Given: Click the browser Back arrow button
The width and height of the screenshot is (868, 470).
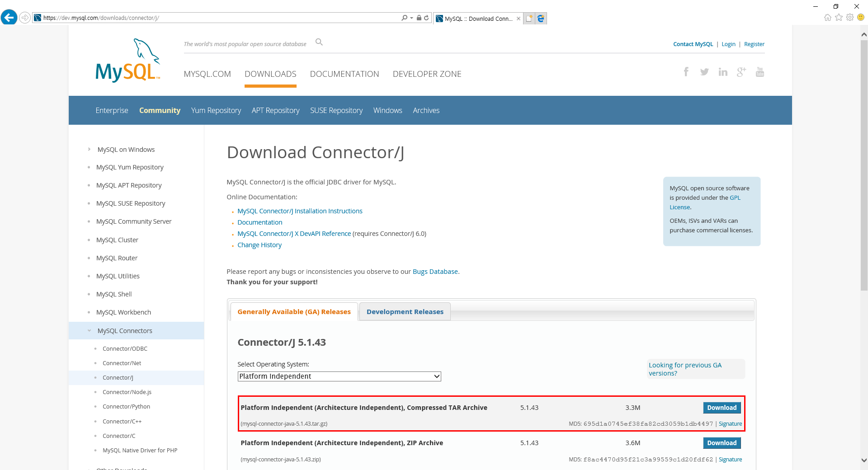Looking at the screenshot, I should click(9, 18).
